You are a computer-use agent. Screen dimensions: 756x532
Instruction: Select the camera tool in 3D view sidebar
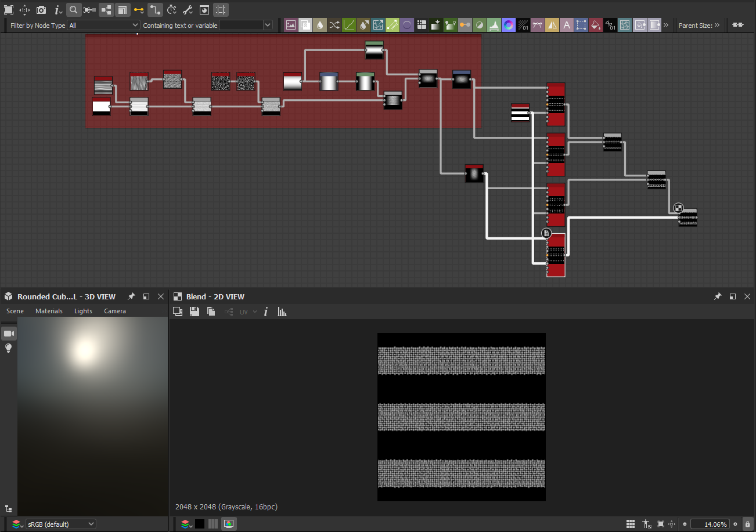(9, 333)
